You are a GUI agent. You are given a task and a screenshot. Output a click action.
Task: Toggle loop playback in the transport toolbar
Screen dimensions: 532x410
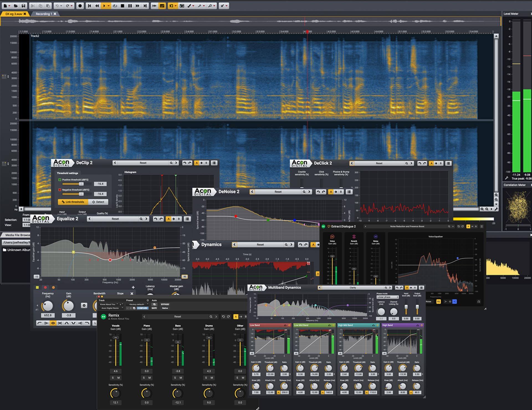(x=115, y=6)
